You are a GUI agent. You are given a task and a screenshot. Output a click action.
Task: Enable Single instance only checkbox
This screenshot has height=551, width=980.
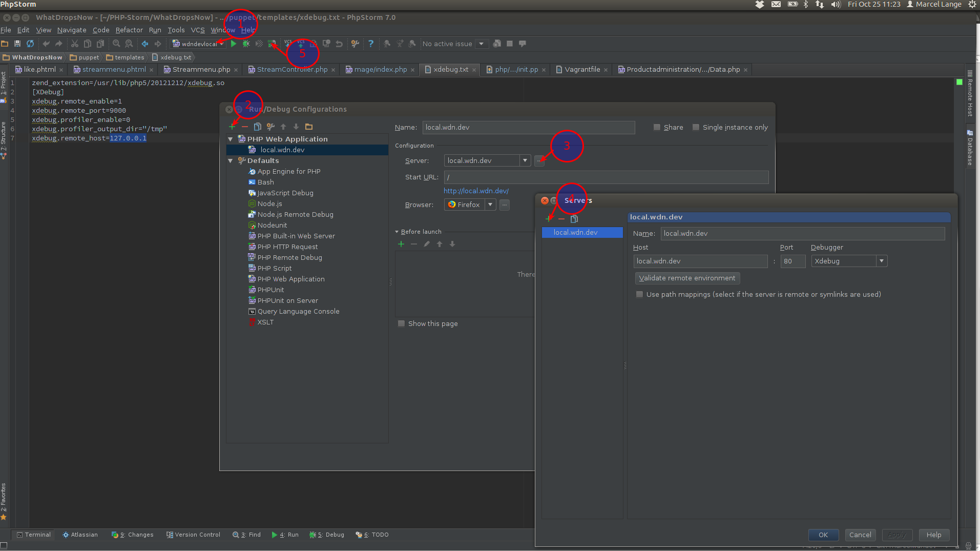[696, 127]
